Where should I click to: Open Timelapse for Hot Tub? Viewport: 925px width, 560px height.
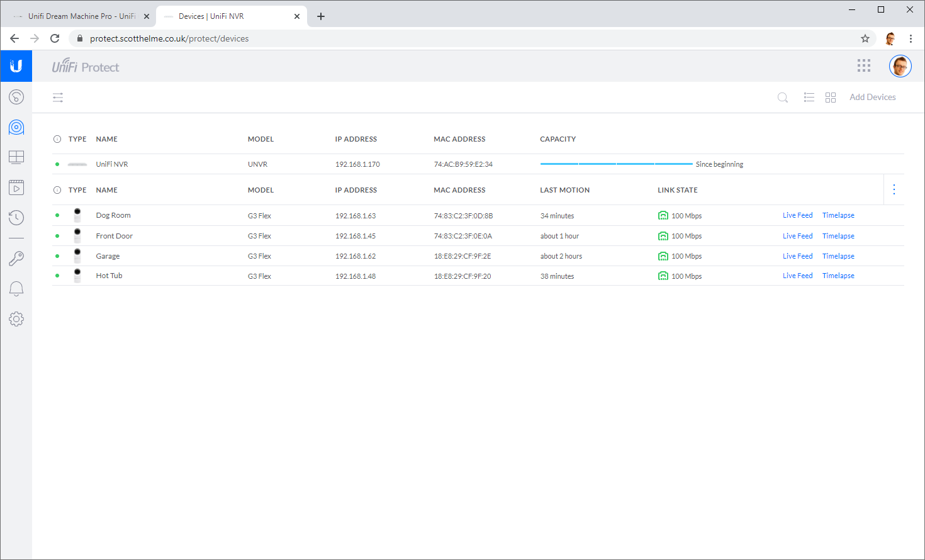pos(838,276)
